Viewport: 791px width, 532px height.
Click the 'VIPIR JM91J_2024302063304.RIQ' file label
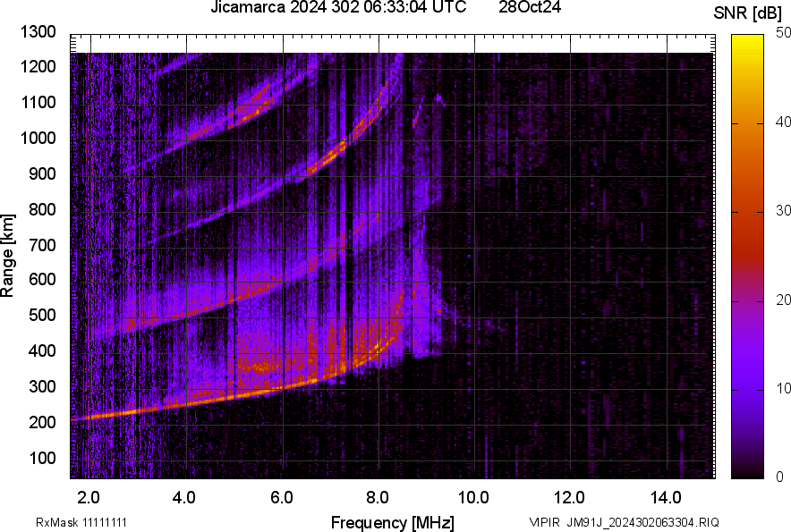(624, 522)
